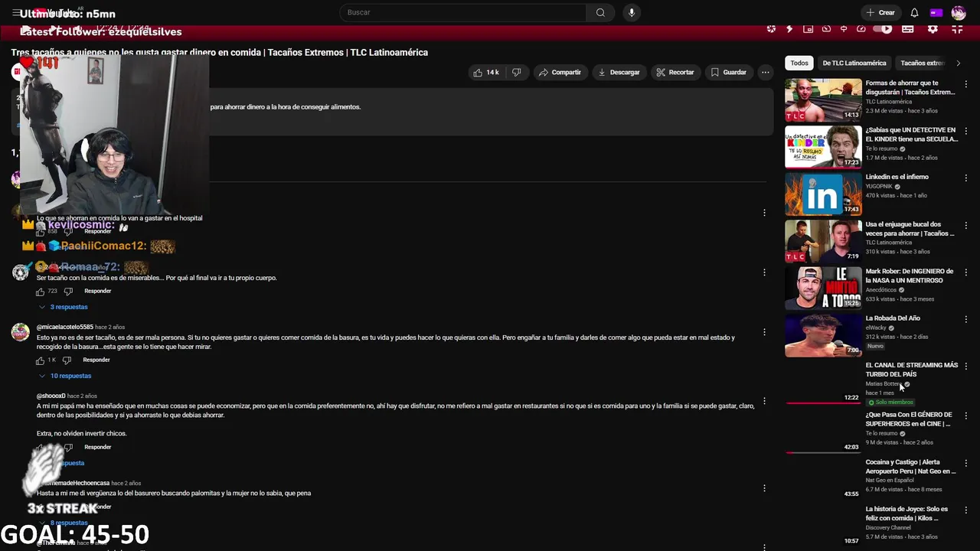This screenshot has width=980, height=551.
Task: Open 'Mark Rober' video thumbnail
Action: tap(823, 289)
